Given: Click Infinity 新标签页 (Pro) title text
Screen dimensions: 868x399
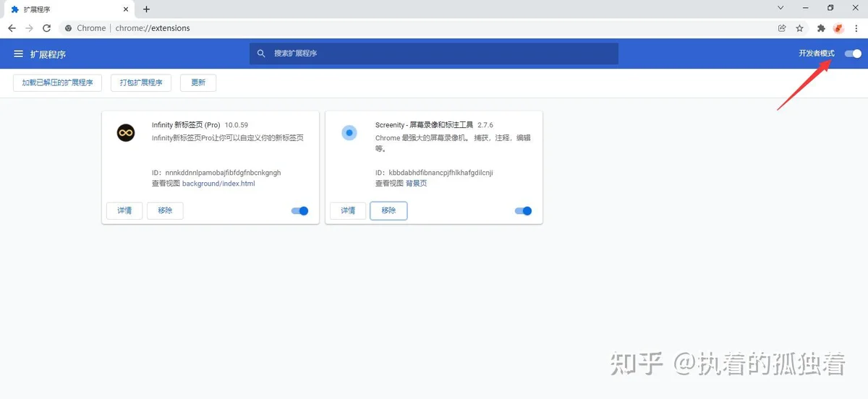Looking at the screenshot, I should (x=186, y=125).
